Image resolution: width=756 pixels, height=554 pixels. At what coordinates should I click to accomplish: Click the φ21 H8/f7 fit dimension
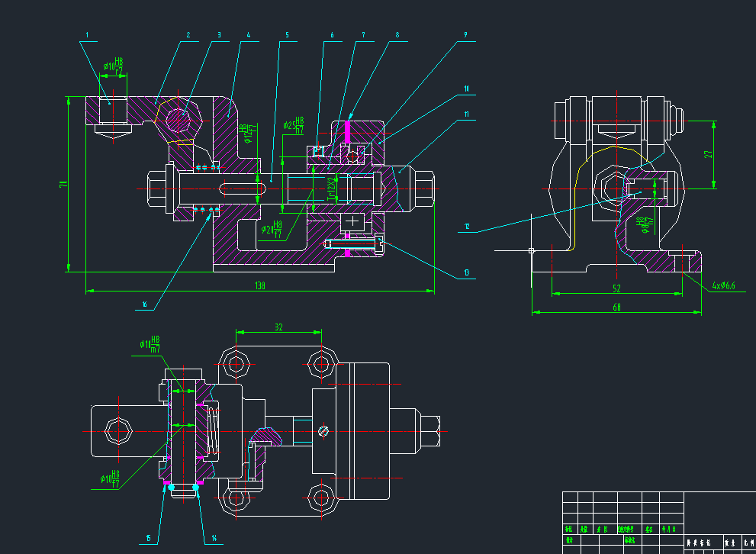[x=272, y=228]
